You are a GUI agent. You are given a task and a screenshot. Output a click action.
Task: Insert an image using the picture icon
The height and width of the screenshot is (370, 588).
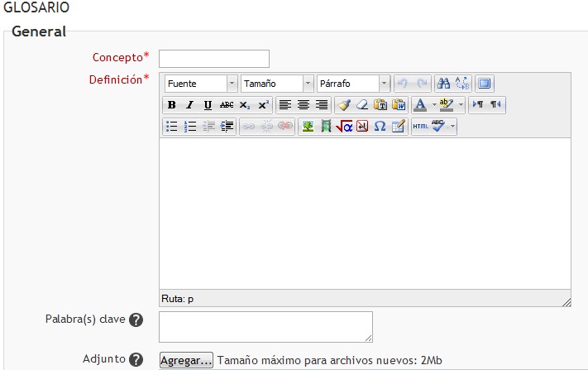tap(308, 127)
